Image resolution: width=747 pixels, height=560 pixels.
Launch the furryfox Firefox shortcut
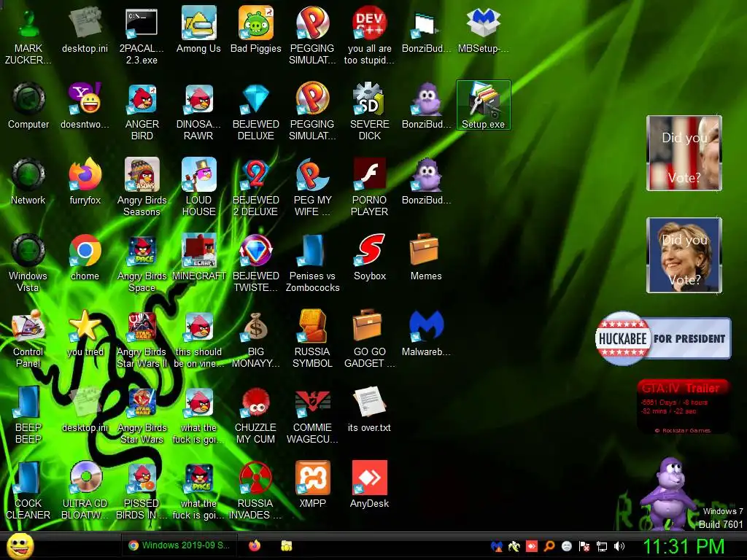(x=85, y=181)
